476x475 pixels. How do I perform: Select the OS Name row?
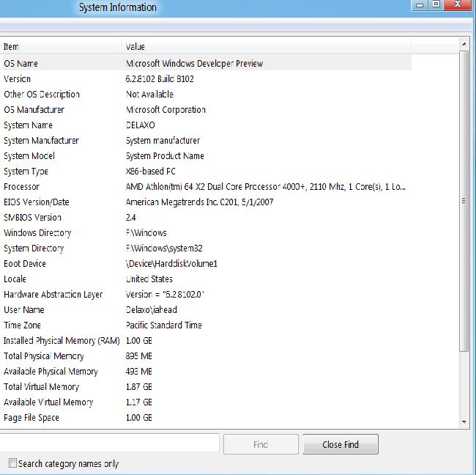(207, 63)
